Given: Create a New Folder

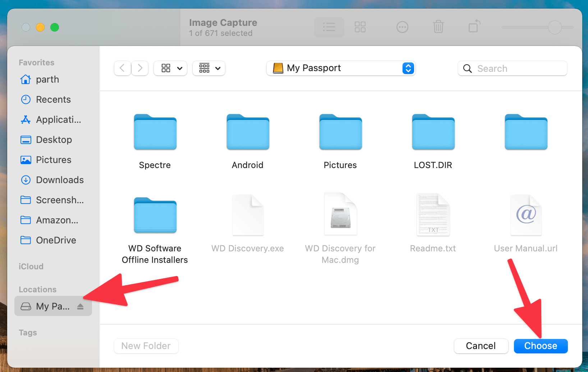Looking at the screenshot, I should (x=146, y=346).
